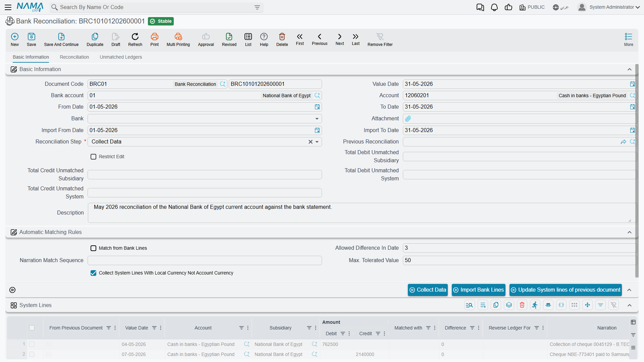644x362 pixels.
Task: Open the List view
Action: 248,39
